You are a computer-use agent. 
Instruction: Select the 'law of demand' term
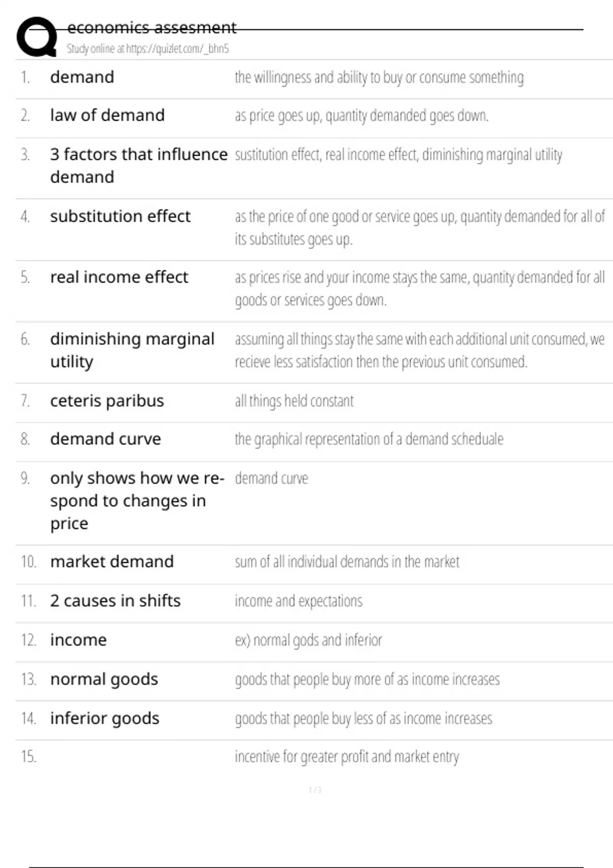107,115
